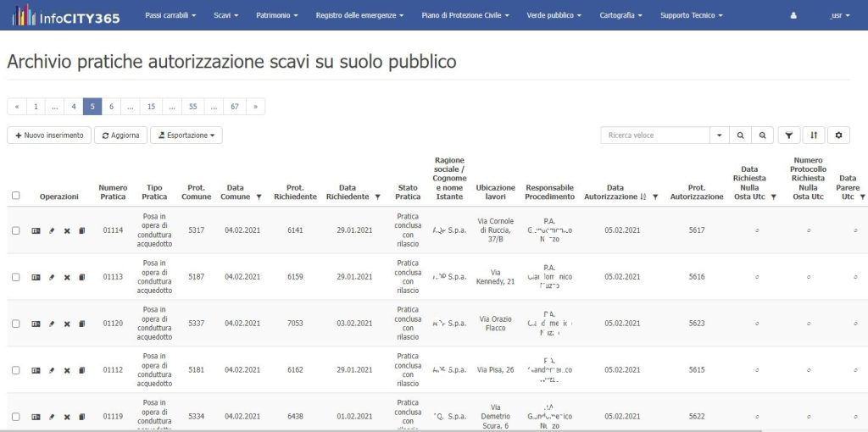The image size is (868, 432).
Task: Go to next page with » button
Action: [x=255, y=107]
